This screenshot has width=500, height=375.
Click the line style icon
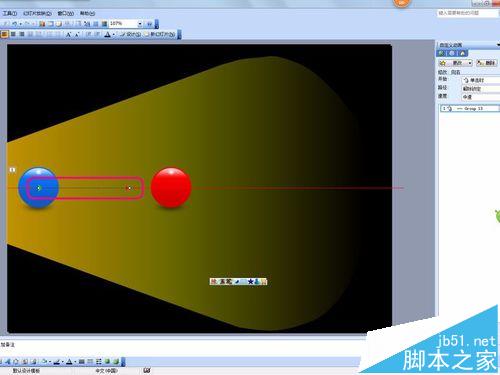point(82,361)
